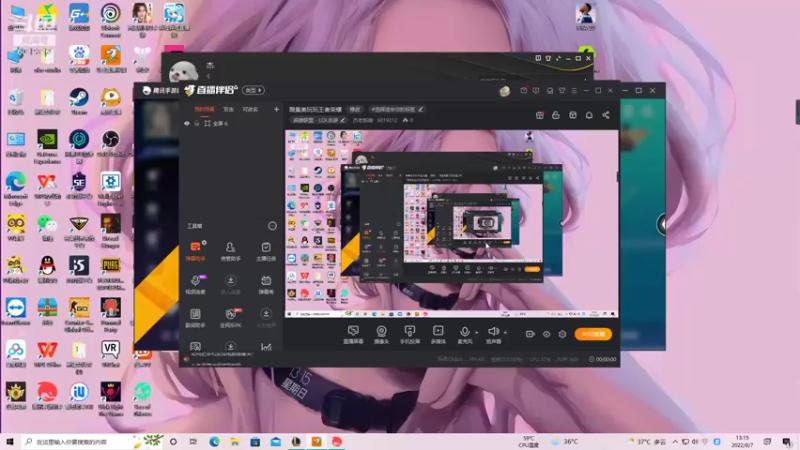Screen dimensions: 800x450
Task: Open Counter-Strike Global Offensive shortcut
Action: click(79, 316)
